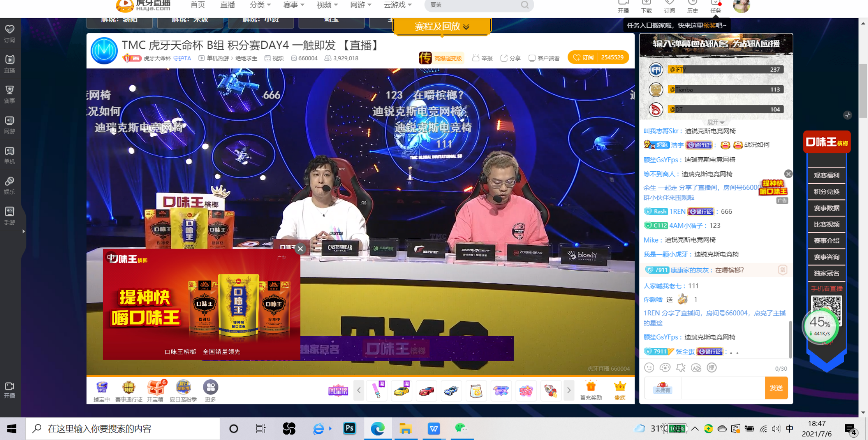
Task: Close the chat panel floating ad
Action: point(788,174)
